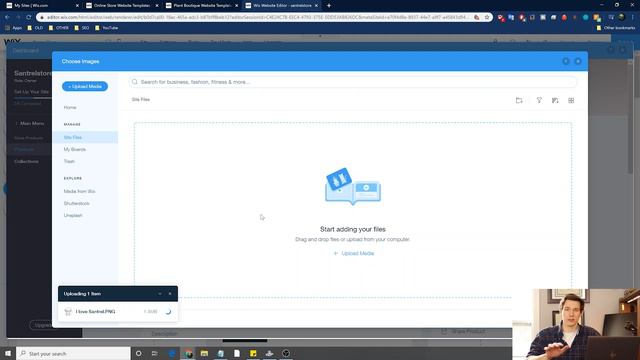
Task: Create a new folder in Site Files
Action: click(519, 100)
